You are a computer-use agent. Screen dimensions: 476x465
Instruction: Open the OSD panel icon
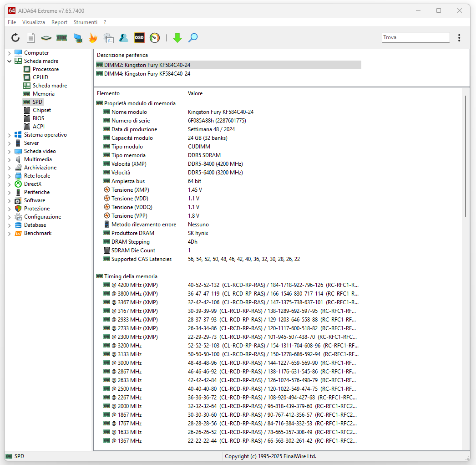139,38
